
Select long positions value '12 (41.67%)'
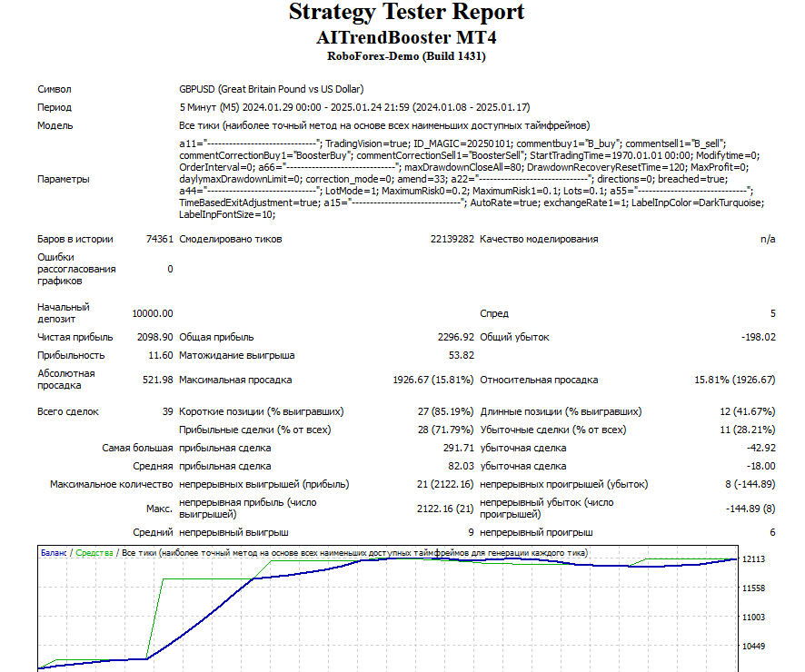[748, 412]
